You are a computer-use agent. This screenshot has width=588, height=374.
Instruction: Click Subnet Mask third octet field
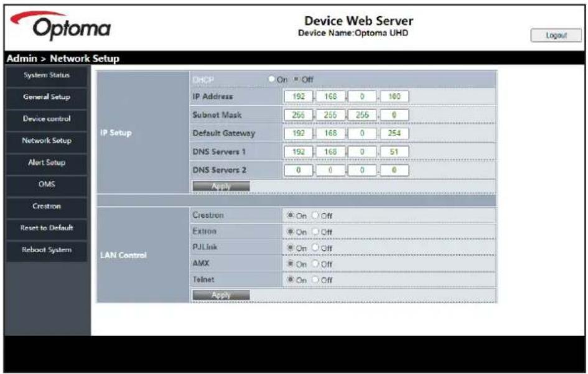pos(362,115)
